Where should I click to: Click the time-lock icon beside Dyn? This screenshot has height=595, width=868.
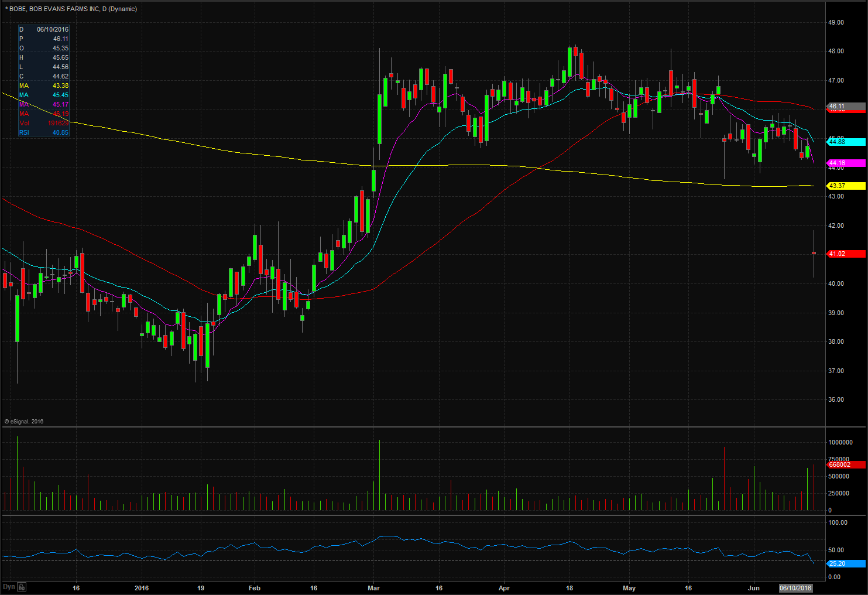pyautogui.click(x=22, y=587)
